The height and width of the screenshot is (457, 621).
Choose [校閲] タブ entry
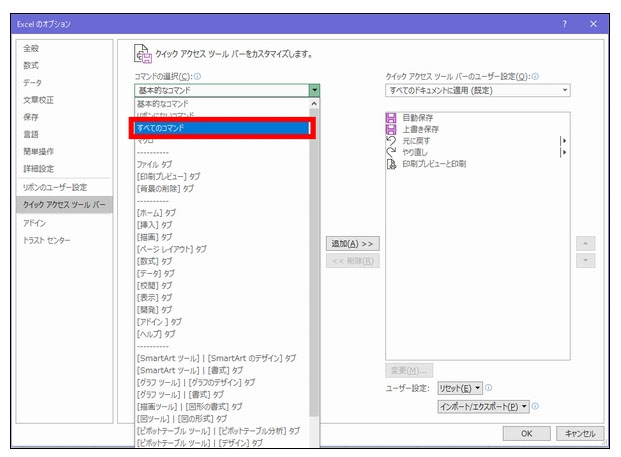[x=222, y=286]
